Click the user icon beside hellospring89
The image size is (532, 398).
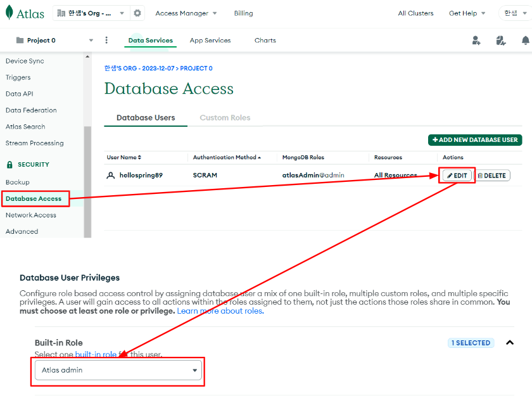111,175
